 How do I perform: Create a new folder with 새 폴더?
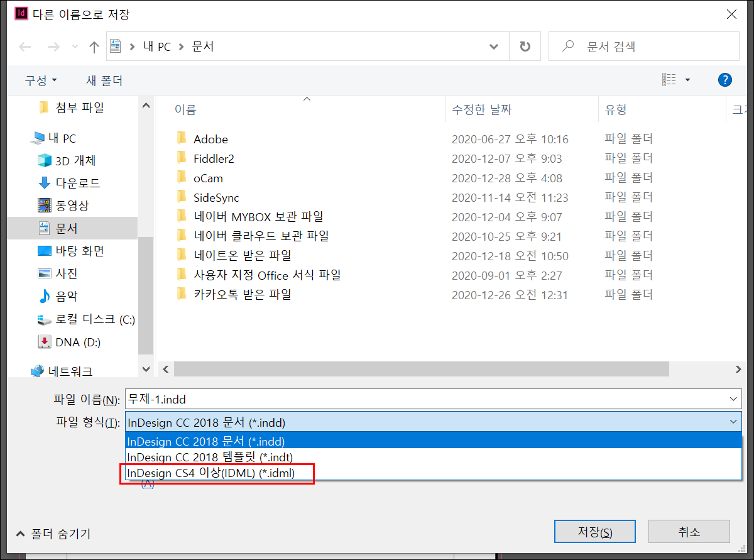104,80
